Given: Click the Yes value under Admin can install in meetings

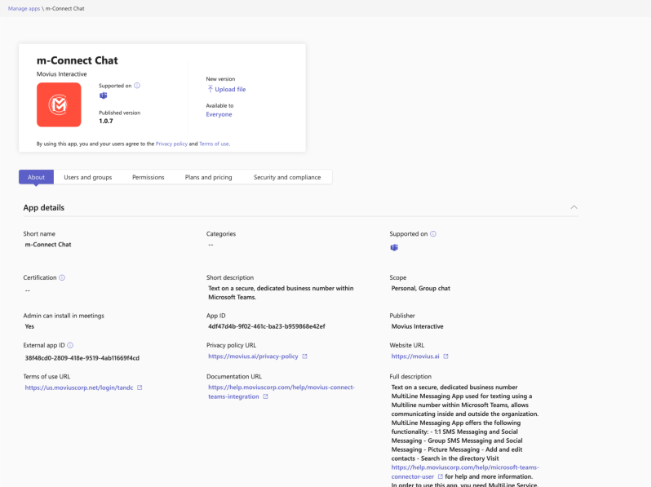Looking at the screenshot, I should pos(29,326).
